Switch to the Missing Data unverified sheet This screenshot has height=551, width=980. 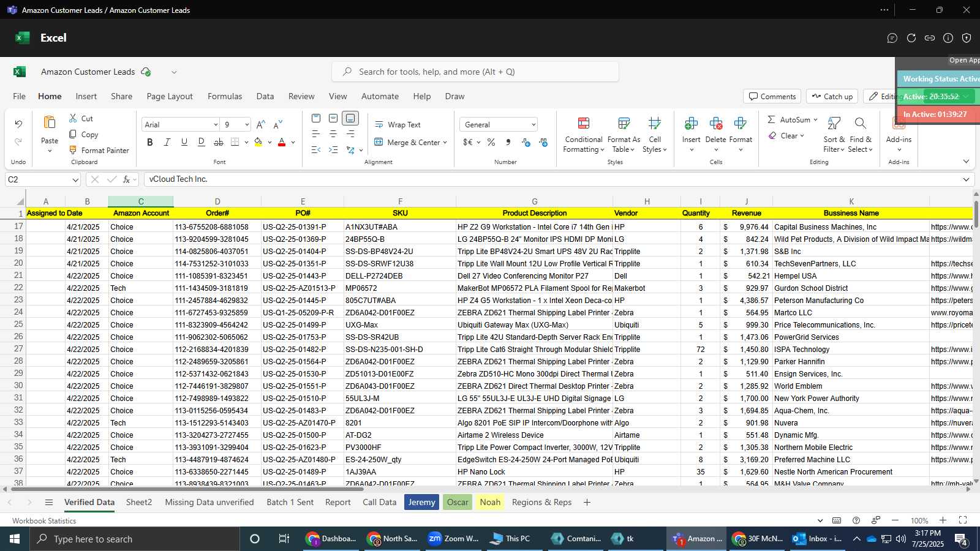point(209,502)
